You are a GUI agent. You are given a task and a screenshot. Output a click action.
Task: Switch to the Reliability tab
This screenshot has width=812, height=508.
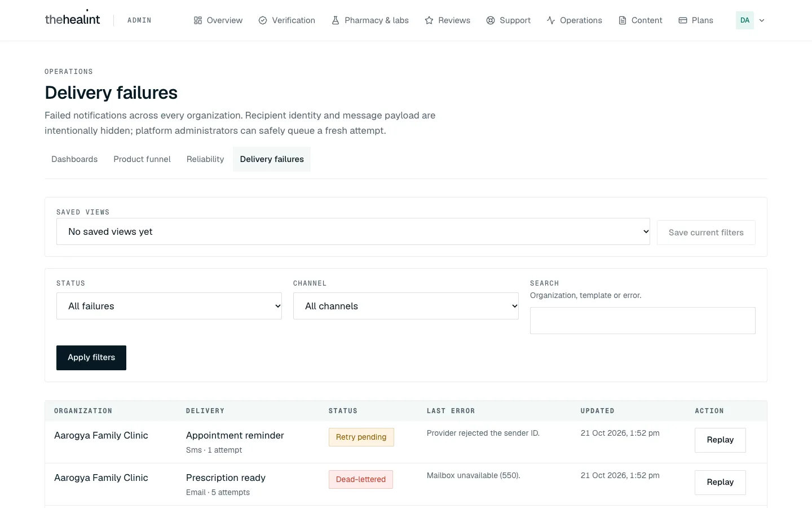pos(205,159)
